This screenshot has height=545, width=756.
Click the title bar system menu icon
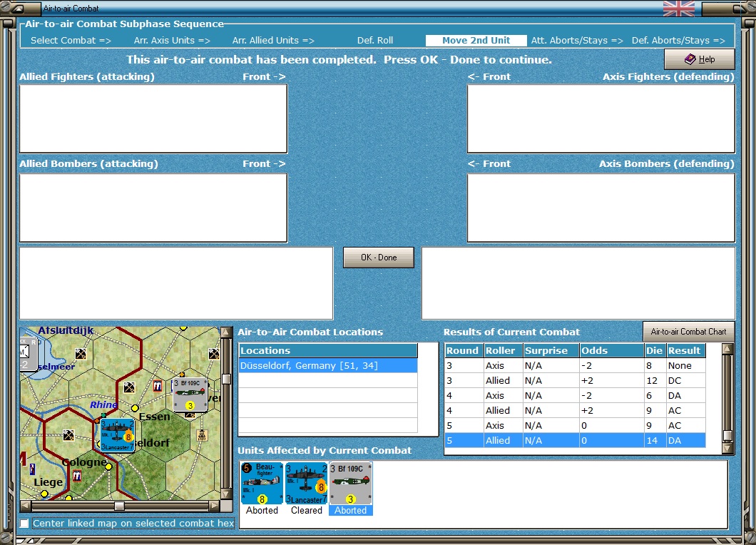(18, 8)
